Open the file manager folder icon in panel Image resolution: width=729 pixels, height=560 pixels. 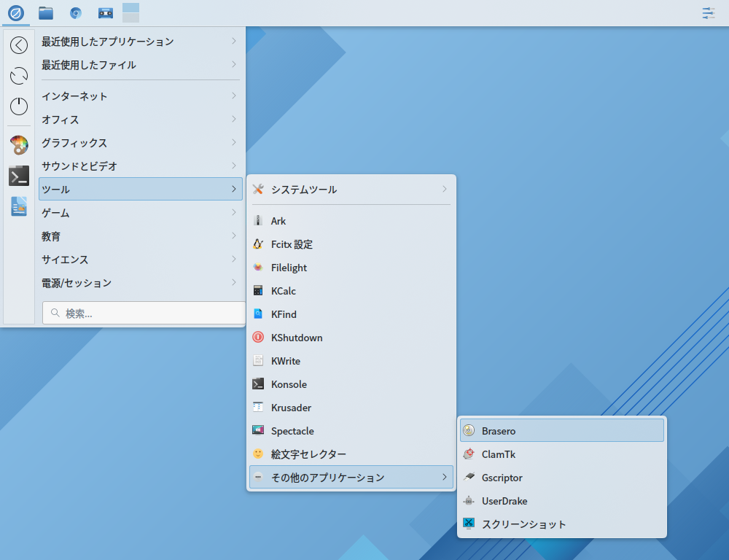45,13
